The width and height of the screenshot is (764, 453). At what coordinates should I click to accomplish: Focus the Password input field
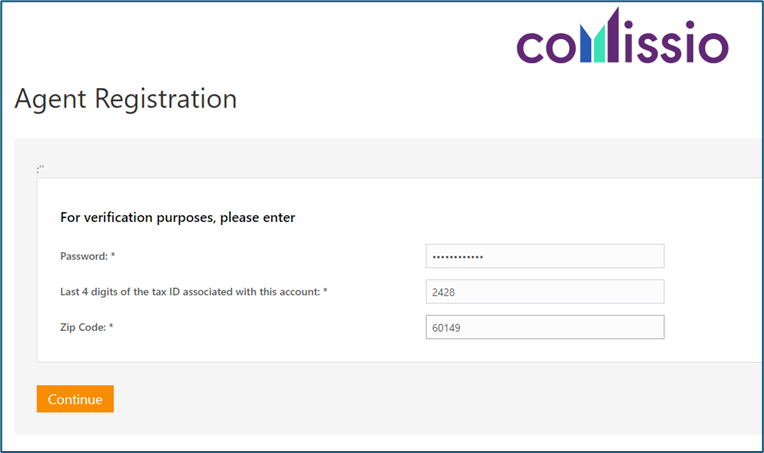pos(545,256)
